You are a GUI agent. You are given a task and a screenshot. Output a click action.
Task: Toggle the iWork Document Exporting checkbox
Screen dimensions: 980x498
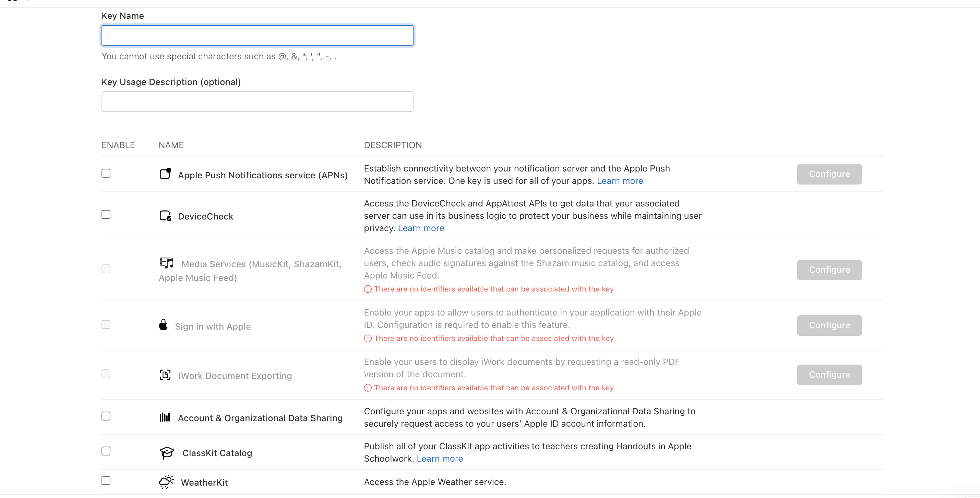[106, 374]
